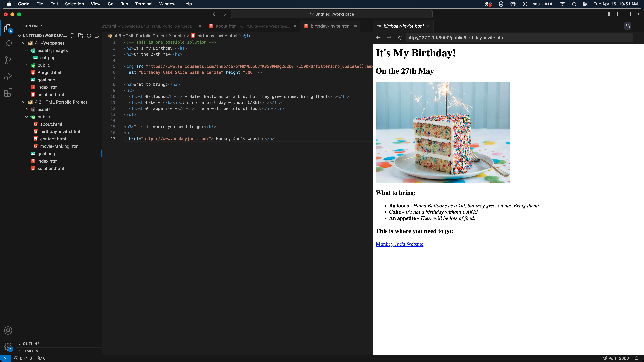644x362 pixels.
Task: Open the Terminal menu
Action: point(144,4)
